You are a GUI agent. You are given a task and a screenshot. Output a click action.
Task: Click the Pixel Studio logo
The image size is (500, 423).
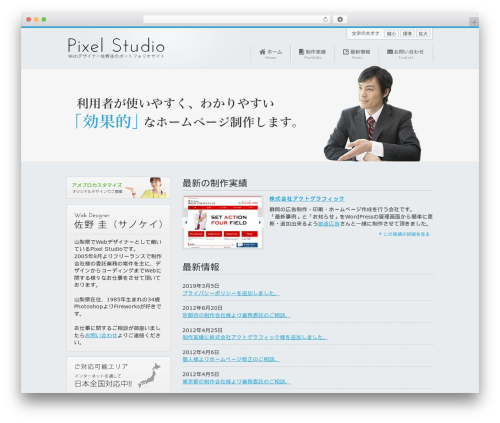[116, 45]
